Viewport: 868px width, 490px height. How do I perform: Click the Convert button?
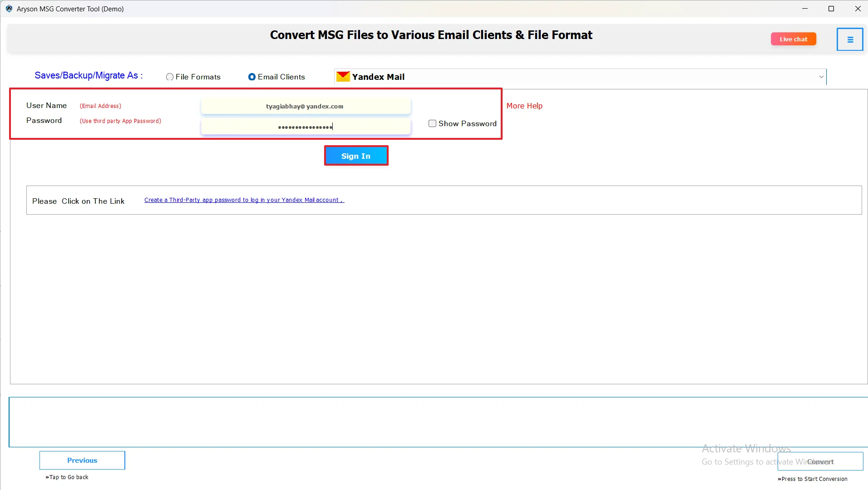point(820,461)
